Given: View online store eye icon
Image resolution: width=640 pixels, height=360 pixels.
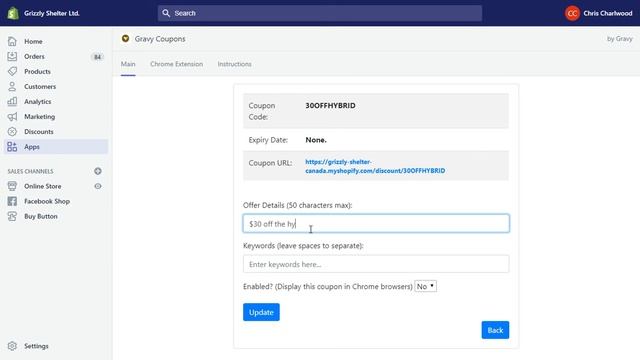Looking at the screenshot, I should [x=98, y=186].
